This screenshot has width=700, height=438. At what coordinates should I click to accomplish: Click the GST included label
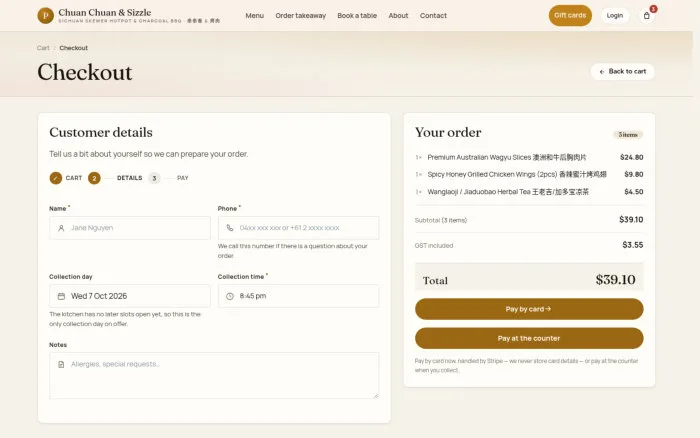434,246
